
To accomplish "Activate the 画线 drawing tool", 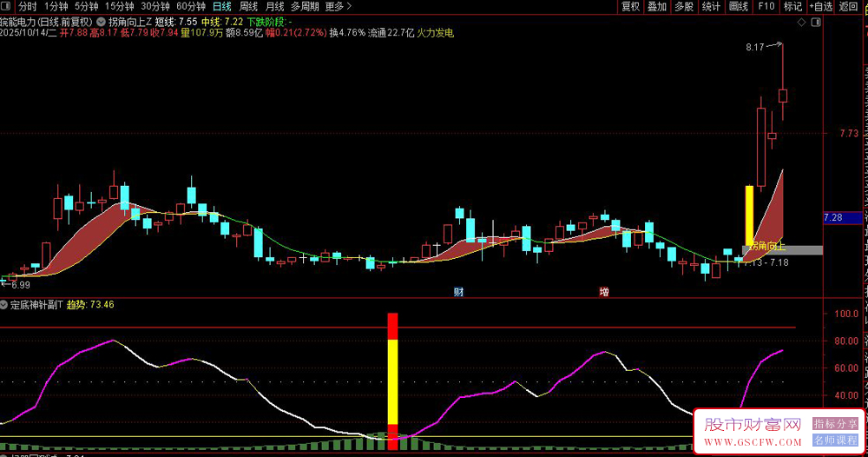I will [739, 7].
